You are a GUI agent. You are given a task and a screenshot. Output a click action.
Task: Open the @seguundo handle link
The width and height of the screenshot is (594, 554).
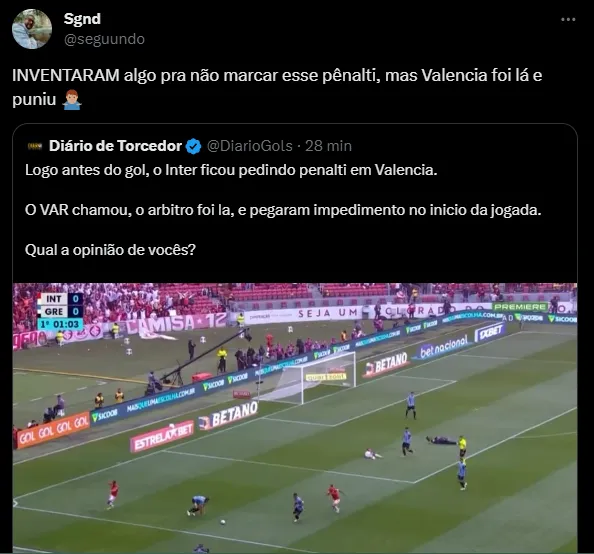104,39
